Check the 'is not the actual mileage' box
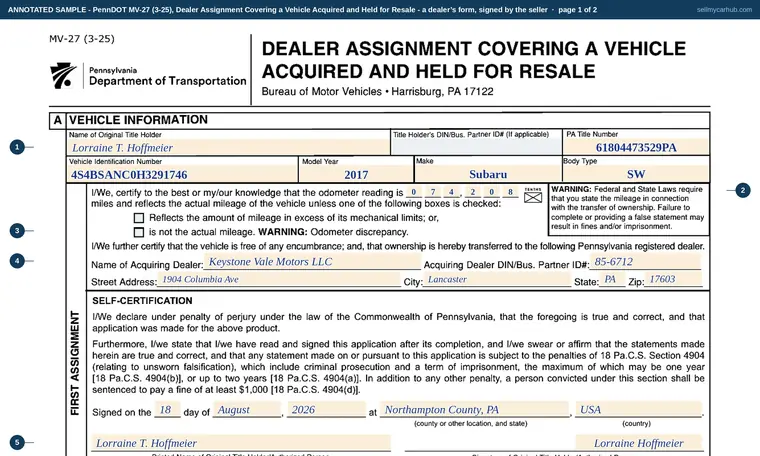The height and width of the screenshot is (456, 760). point(139,232)
